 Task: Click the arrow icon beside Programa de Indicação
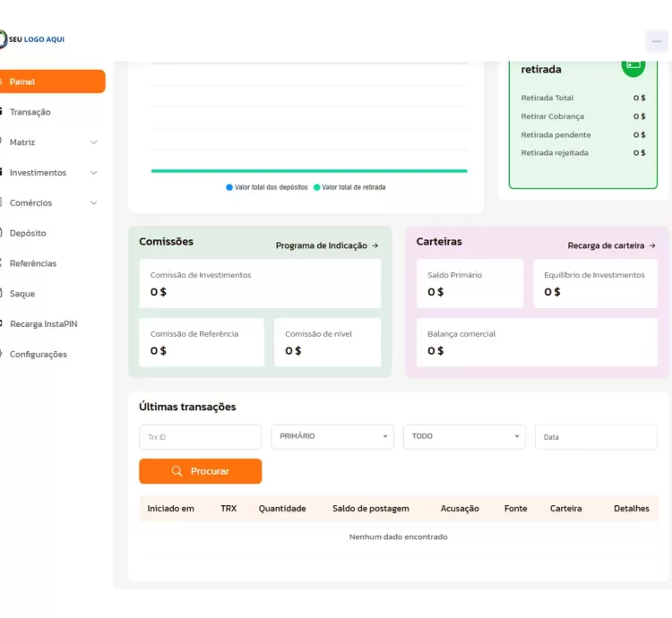(x=375, y=245)
